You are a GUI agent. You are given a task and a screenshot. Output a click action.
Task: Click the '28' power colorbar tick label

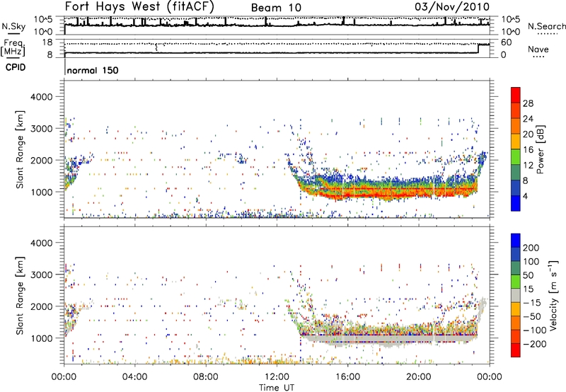(x=528, y=103)
